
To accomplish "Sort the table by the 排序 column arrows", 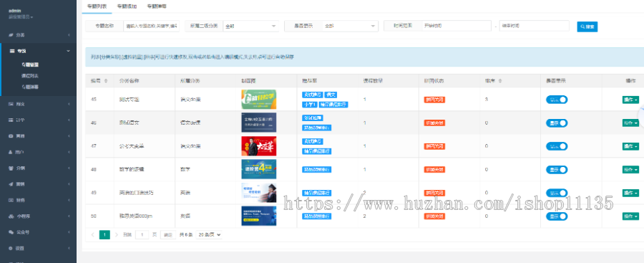I will pyautogui.click(x=500, y=81).
